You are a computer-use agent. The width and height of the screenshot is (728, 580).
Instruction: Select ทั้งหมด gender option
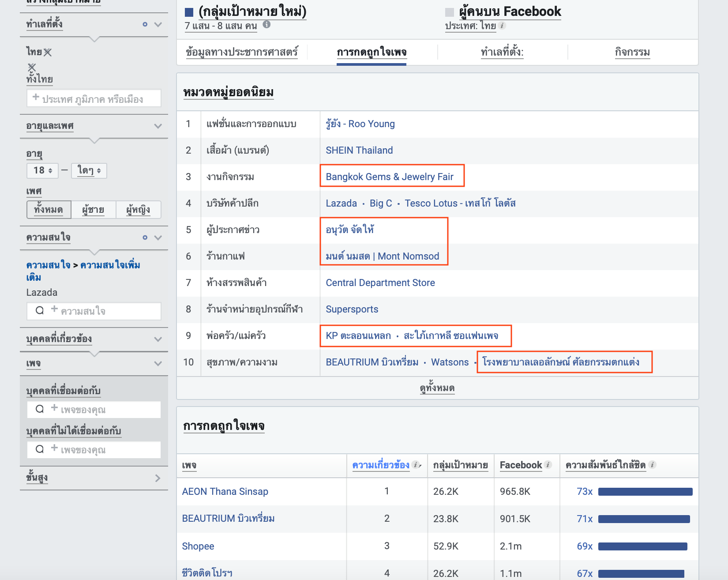click(49, 209)
